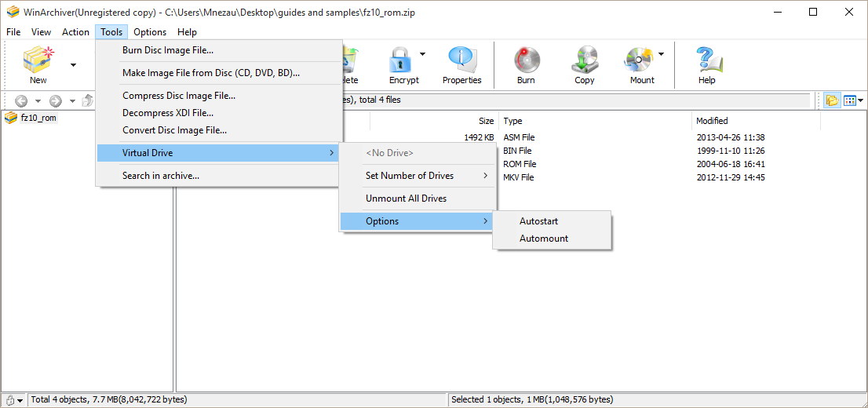Open the Help menu
Image resolution: width=868 pixels, height=408 pixels.
click(187, 32)
